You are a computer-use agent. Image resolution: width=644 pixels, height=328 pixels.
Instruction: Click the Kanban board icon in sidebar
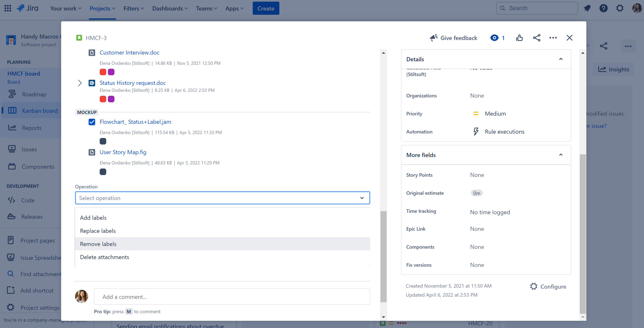(12, 110)
